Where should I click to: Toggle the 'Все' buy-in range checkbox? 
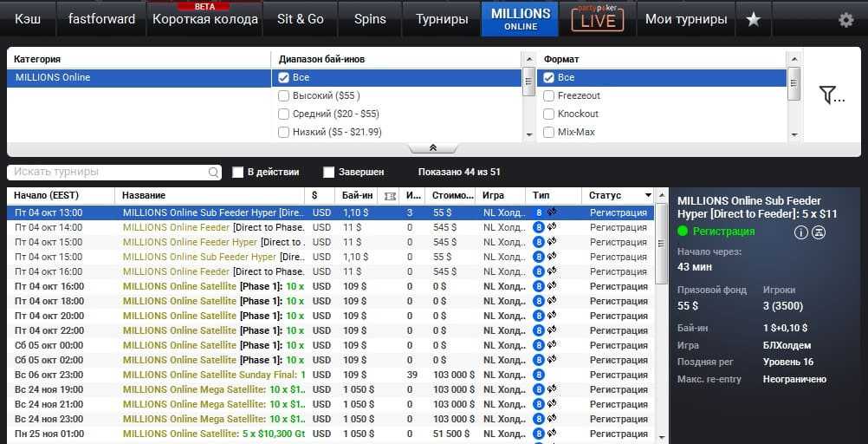(x=283, y=77)
